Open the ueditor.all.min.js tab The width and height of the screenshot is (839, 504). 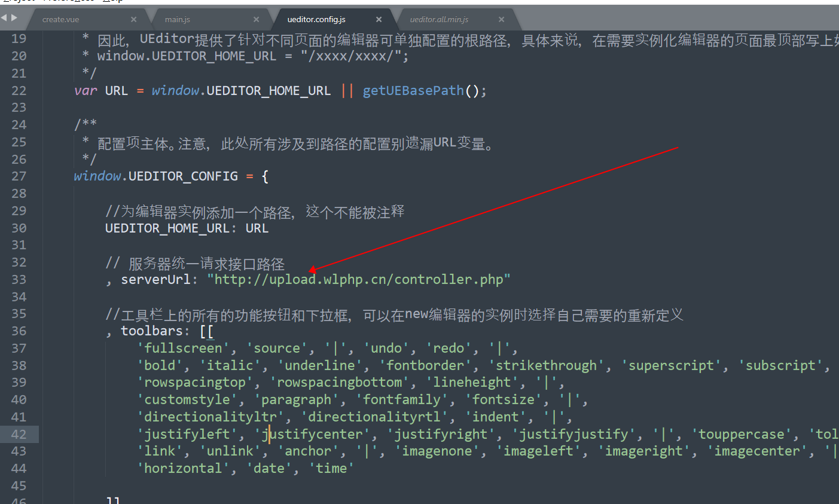tap(440, 20)
